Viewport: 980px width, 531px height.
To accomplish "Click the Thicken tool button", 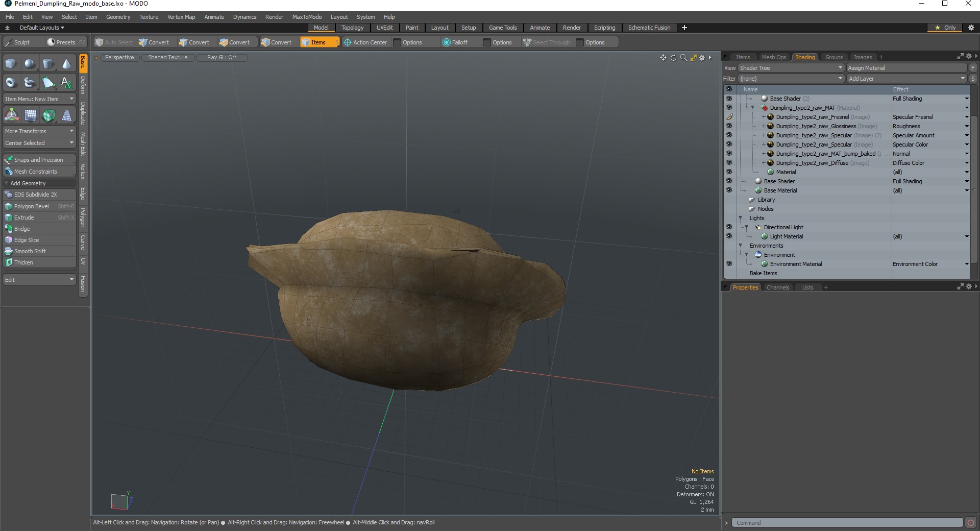I will coord(39,262).
